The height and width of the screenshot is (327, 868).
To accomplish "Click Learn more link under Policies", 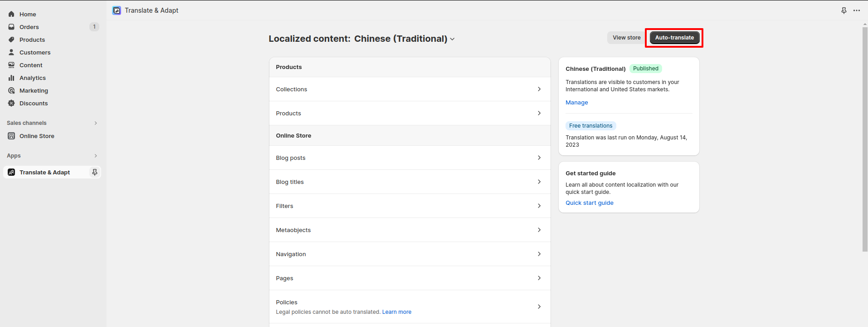I will 397,312.
